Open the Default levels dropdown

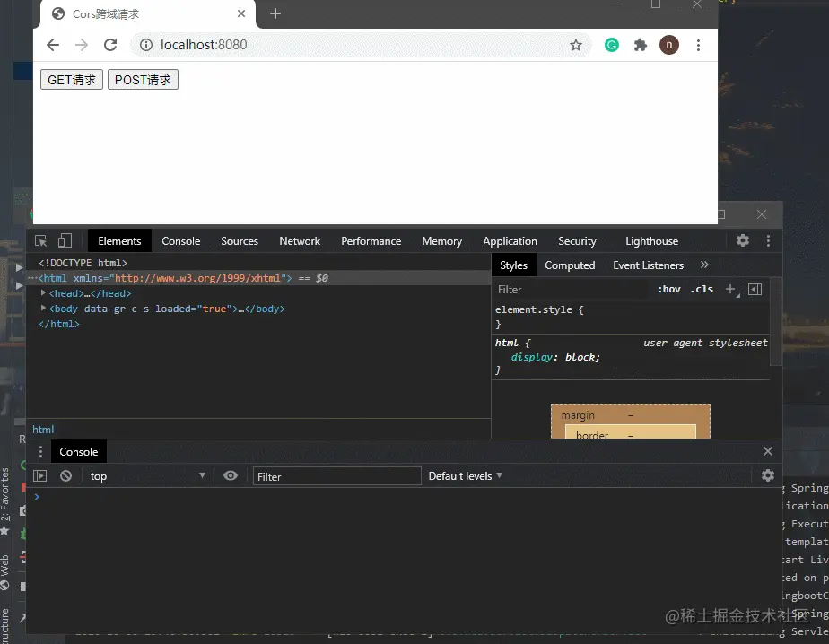tap(466, 476)
